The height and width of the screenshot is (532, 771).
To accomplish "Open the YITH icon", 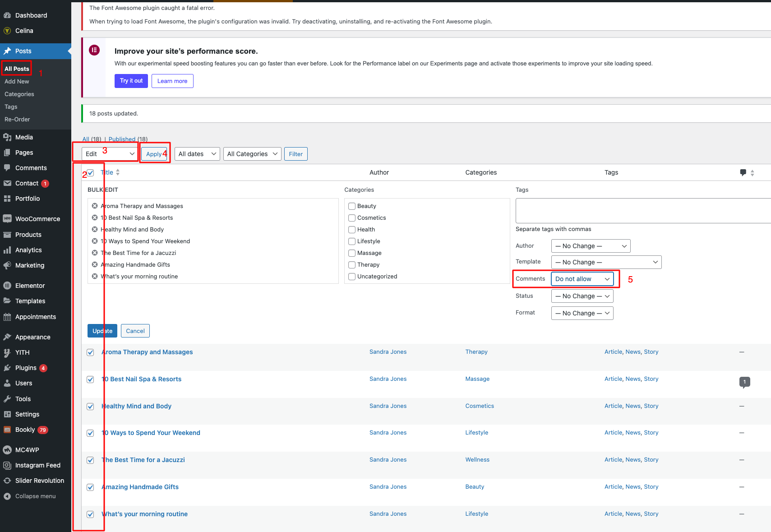I will click(7, 352).
